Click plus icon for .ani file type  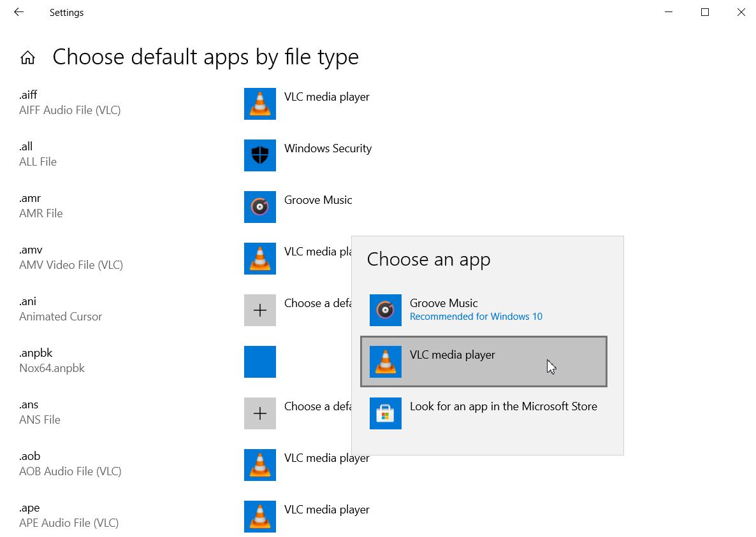click(260, 310)
